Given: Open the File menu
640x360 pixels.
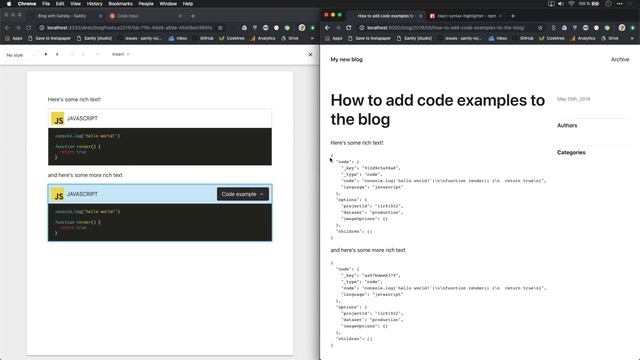Looking at the screenshot, I should 46,4.
